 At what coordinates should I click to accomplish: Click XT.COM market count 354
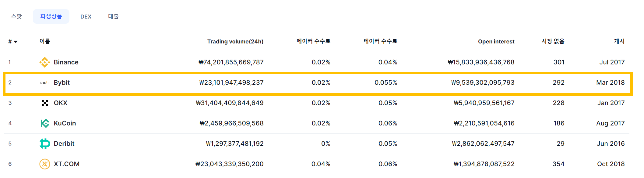coord(558,164)
